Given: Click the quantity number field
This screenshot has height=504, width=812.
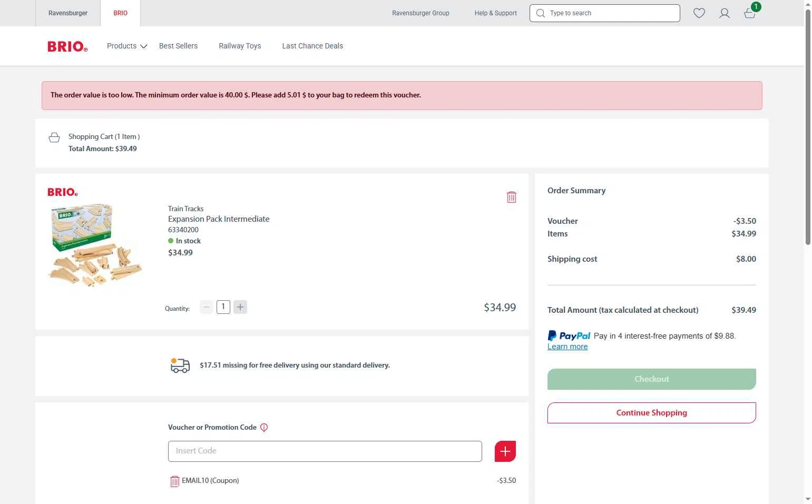Looking at the screenshot, I should click(223, 307).
